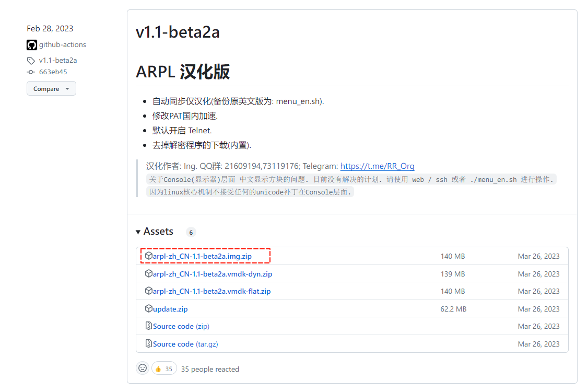Download arpl-zh_CN-1.1-beta2a.vmdk-dyn.zip
This screenshot has width=588, height=391.
(212, 274)
